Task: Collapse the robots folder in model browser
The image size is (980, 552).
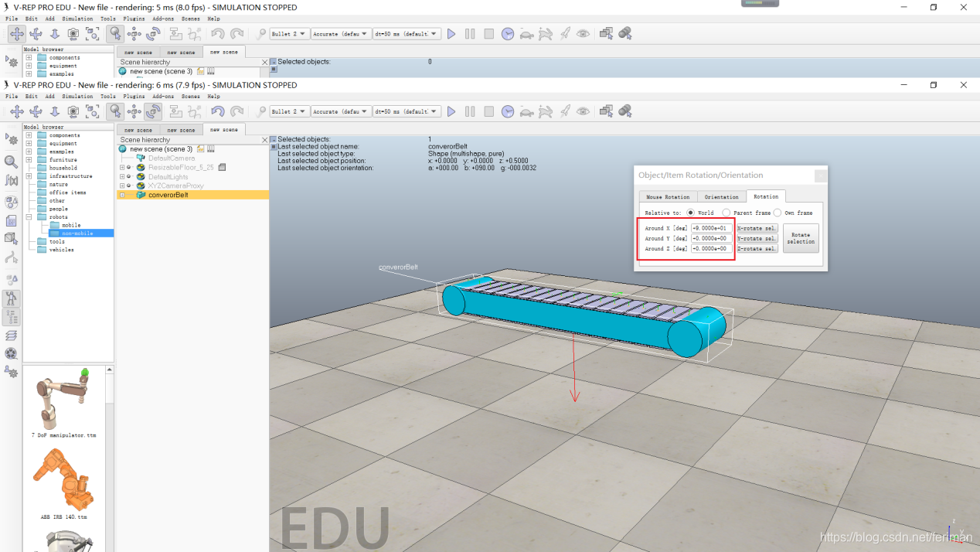Action: click(x=29, y=217)
